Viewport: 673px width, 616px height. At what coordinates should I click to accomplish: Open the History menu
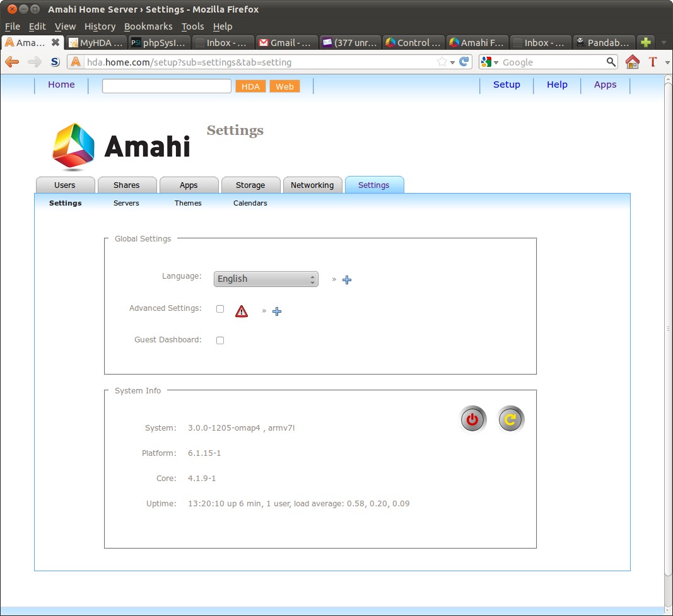pyautogui.click(x=100, y=26)
